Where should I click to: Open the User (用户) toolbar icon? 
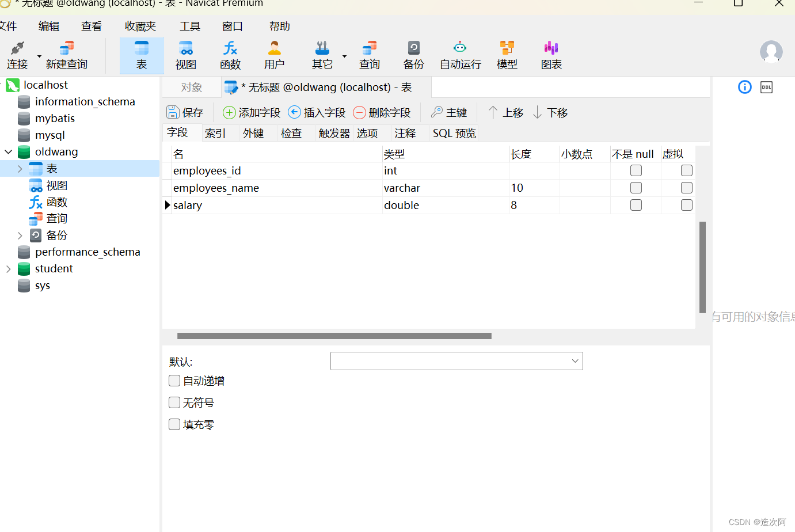tap(275, 55)
